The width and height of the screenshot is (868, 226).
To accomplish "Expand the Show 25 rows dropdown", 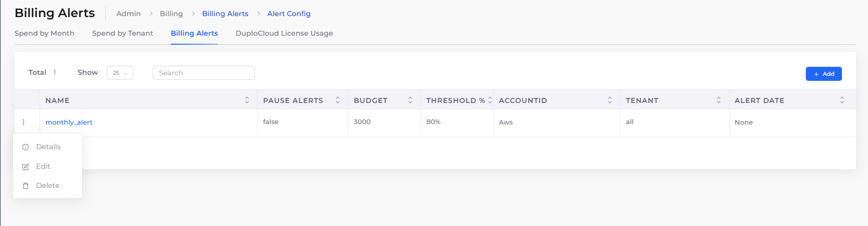I will pos(120,73).
